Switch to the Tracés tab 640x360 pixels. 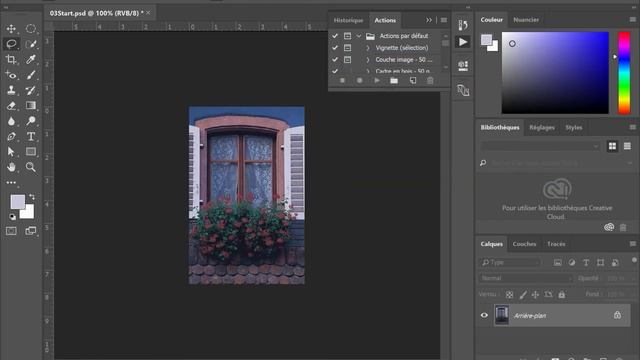[556, 244]
